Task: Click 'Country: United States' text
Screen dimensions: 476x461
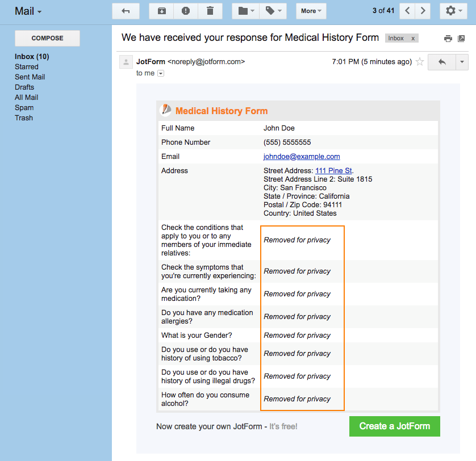Action: (300, 213)
